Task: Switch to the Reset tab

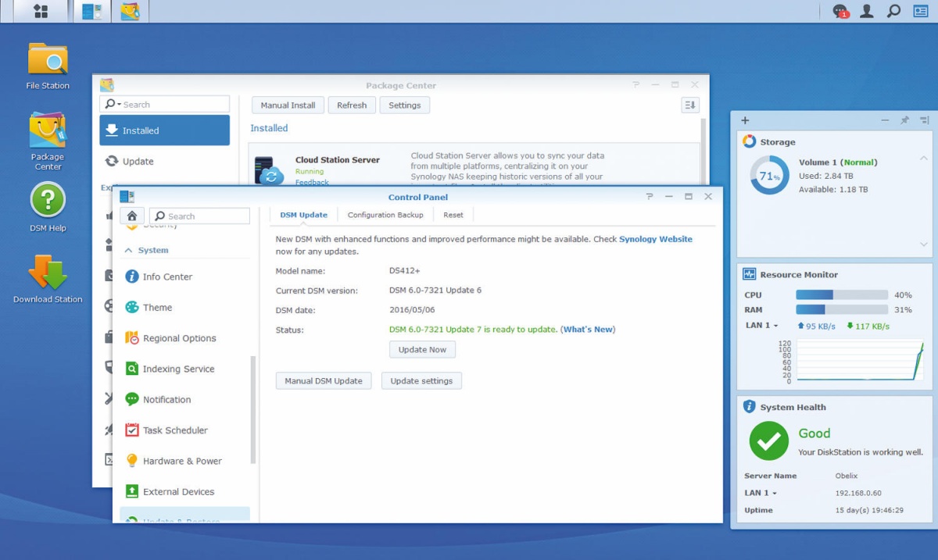Action: [x=453, y=215]
